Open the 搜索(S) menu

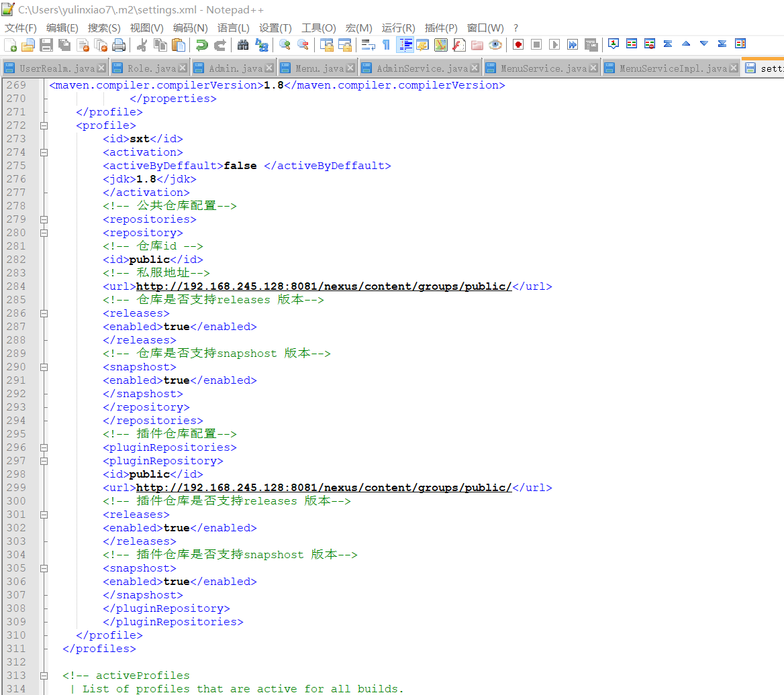(104, 28)
